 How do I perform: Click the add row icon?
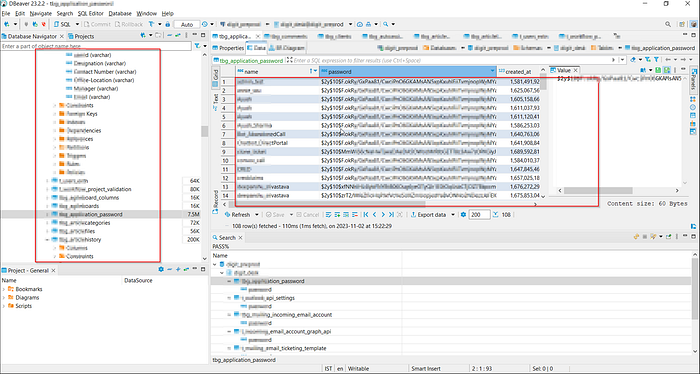pyautogui.click(x=338, y=215)
